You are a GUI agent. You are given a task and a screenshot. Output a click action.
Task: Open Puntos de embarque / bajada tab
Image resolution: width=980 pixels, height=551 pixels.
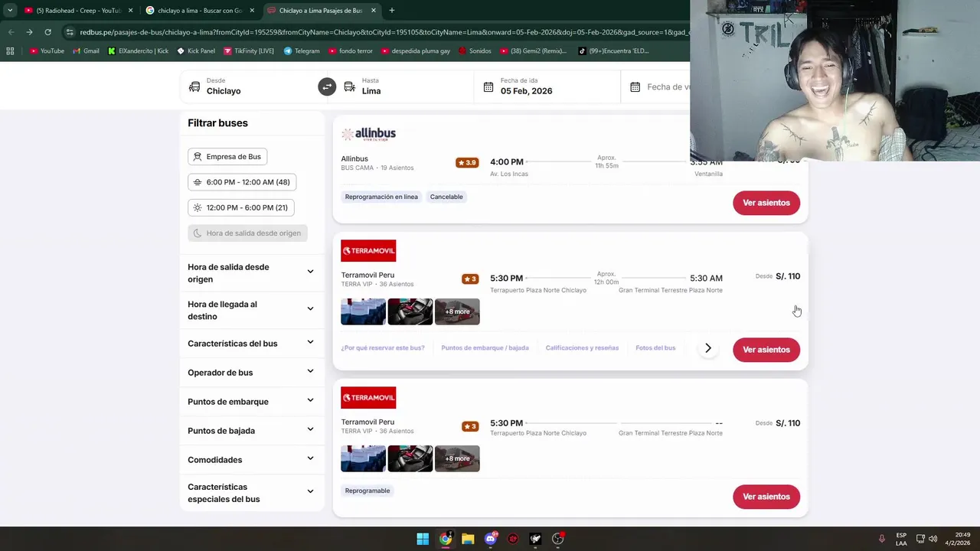pyautogui.click(x=485, y=348)
